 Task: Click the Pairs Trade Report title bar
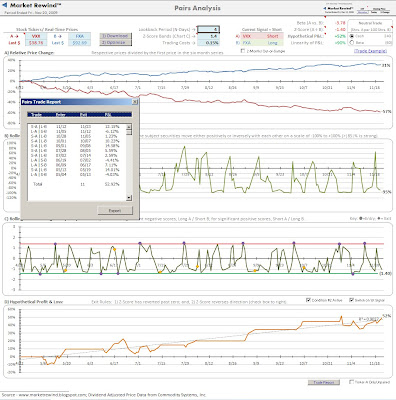click(x=76, y=102)
